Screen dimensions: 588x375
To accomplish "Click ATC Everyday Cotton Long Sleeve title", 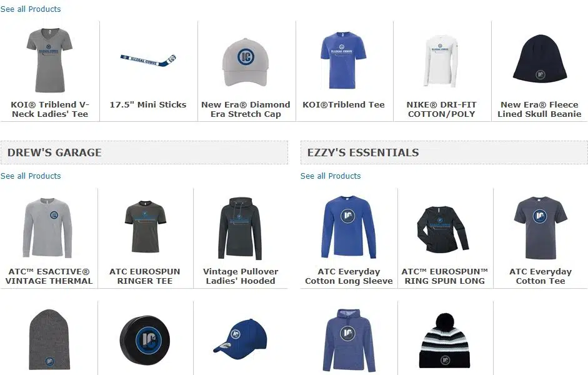I will (349, 276).
